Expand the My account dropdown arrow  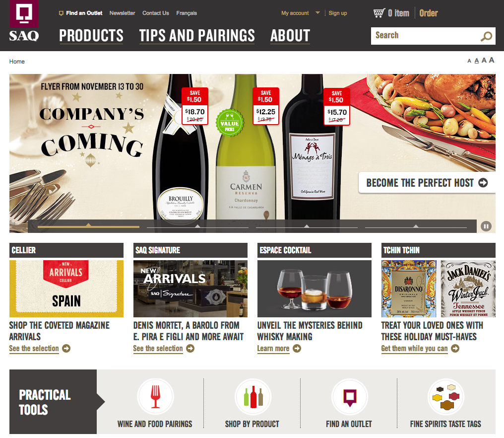[317, 13]
